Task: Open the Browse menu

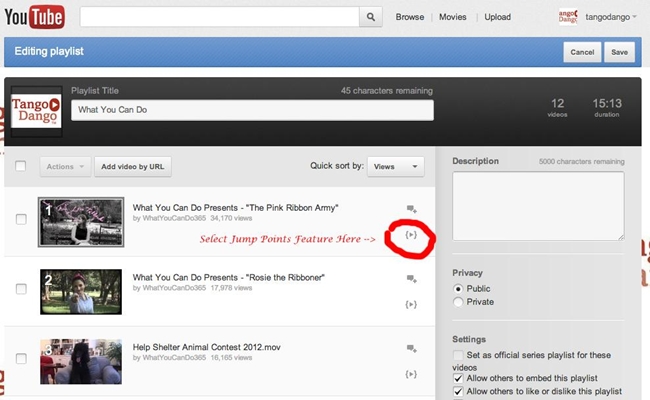Action: point(410,17)
